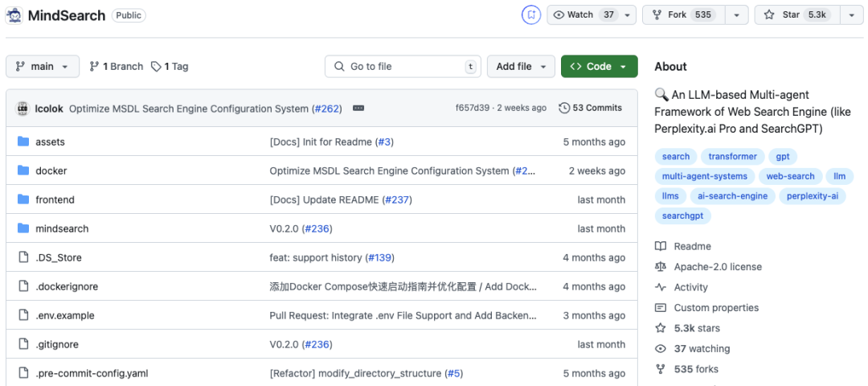View the 1 Tag list
This screenshot has width=868, height=386.
coord(170,67)
